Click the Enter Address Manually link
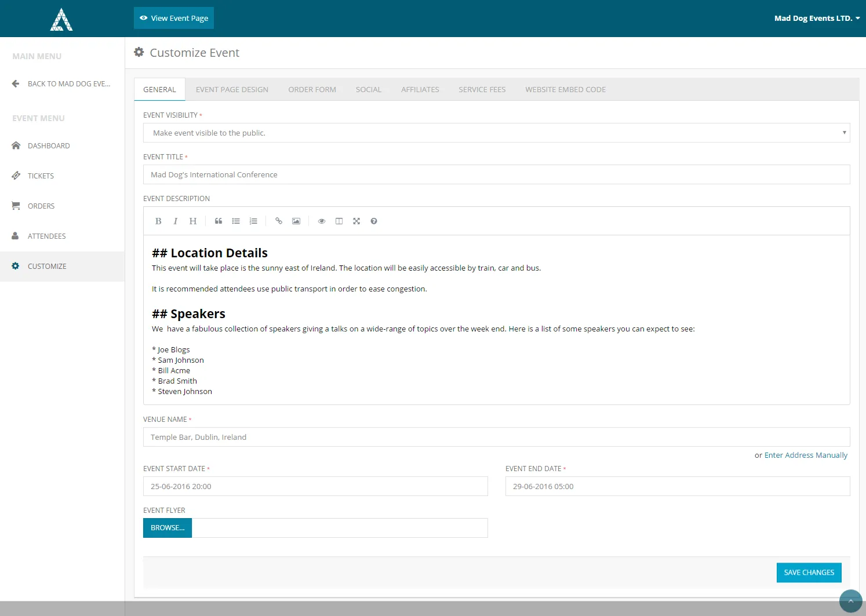Image resolution: width=866 pixels, height=616 pixels. 805,455
